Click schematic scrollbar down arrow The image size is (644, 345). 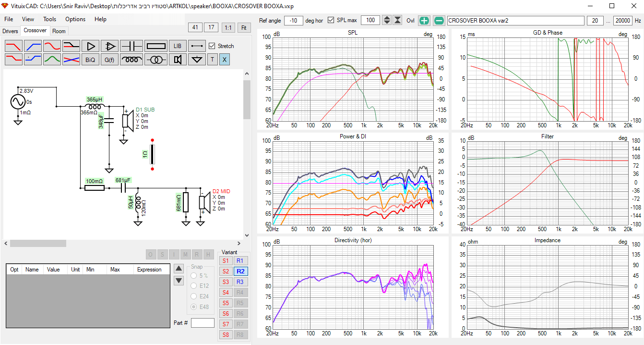(247, 235)
